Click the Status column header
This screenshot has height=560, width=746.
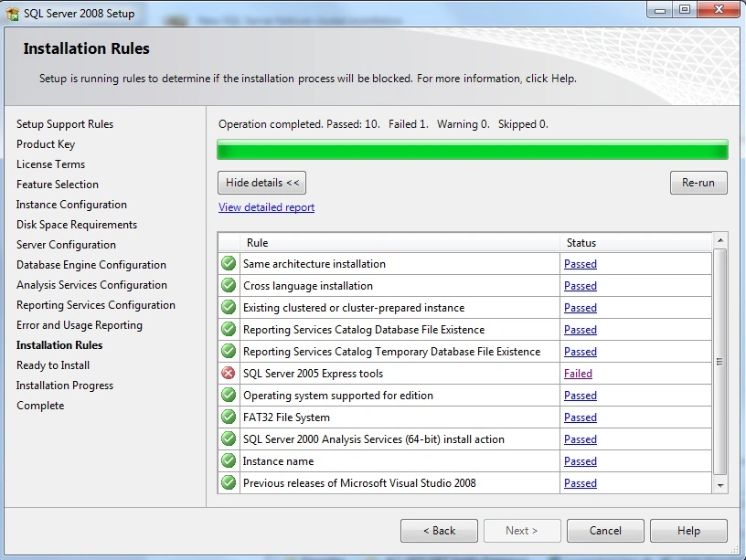[x=636, y=242]
